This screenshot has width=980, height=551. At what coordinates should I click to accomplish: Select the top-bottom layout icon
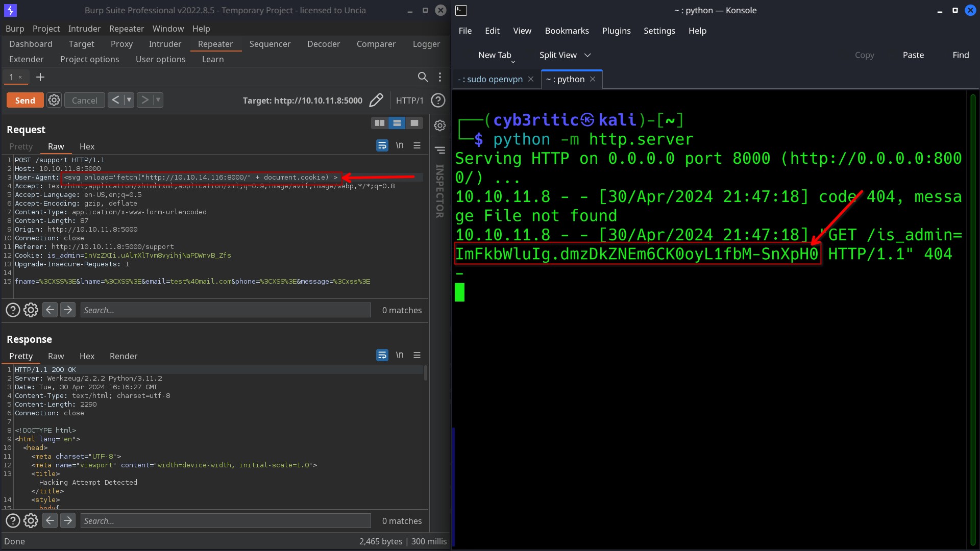pos(397,123)
